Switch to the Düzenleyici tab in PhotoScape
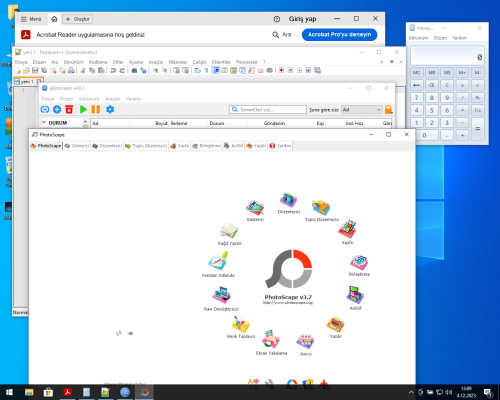500x400 pixels. pyautogui.click(x=107, y=146)
